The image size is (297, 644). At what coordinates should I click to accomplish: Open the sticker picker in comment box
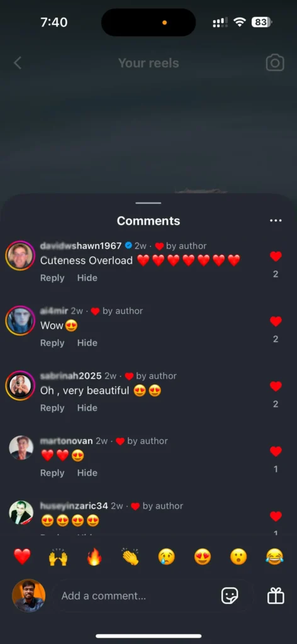coord(229,596)
